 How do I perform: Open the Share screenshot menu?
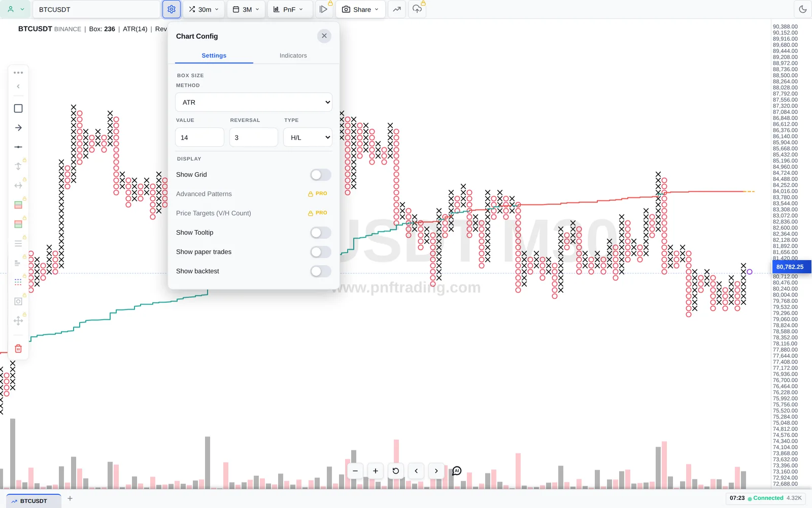(x=360, y=9)
